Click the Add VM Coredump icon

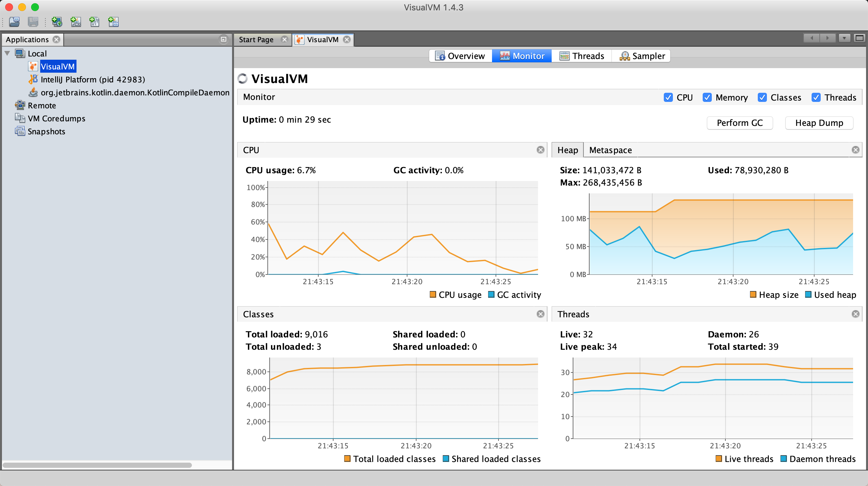[94, 22]
